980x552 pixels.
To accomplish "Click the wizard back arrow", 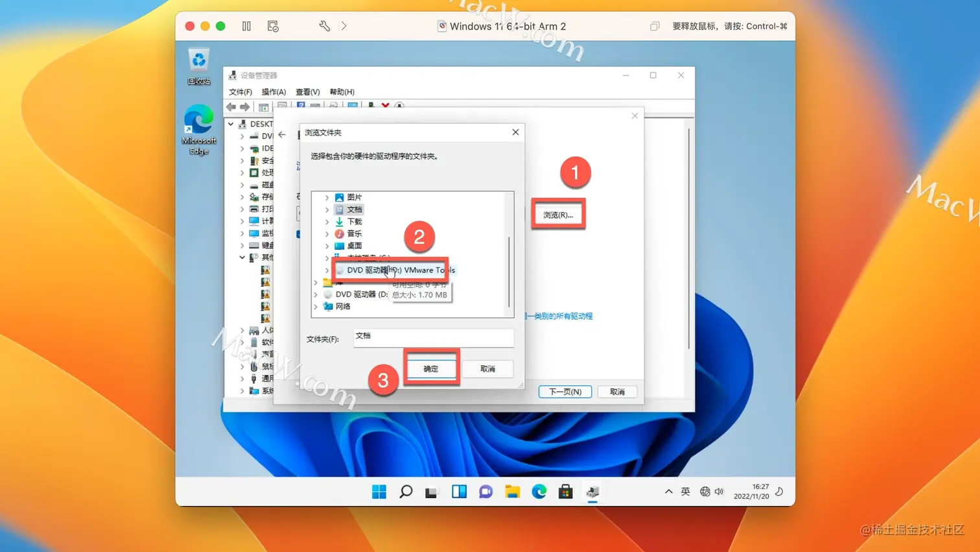I will point(282,135).
